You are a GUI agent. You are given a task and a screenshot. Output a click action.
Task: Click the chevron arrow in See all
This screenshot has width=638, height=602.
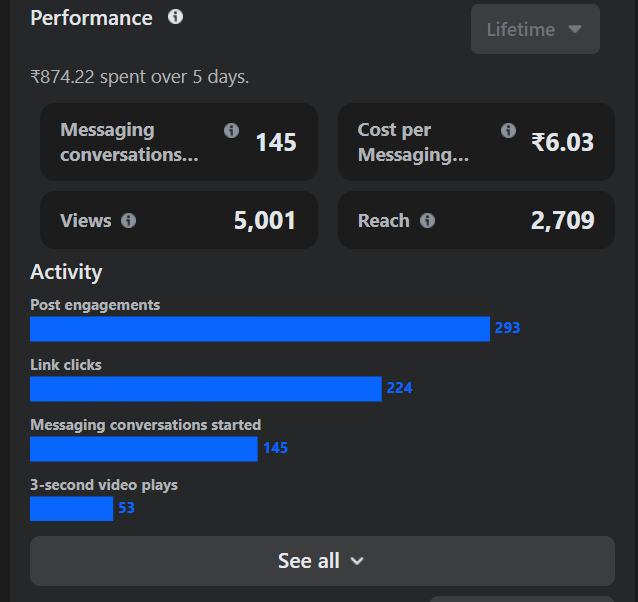357,561
